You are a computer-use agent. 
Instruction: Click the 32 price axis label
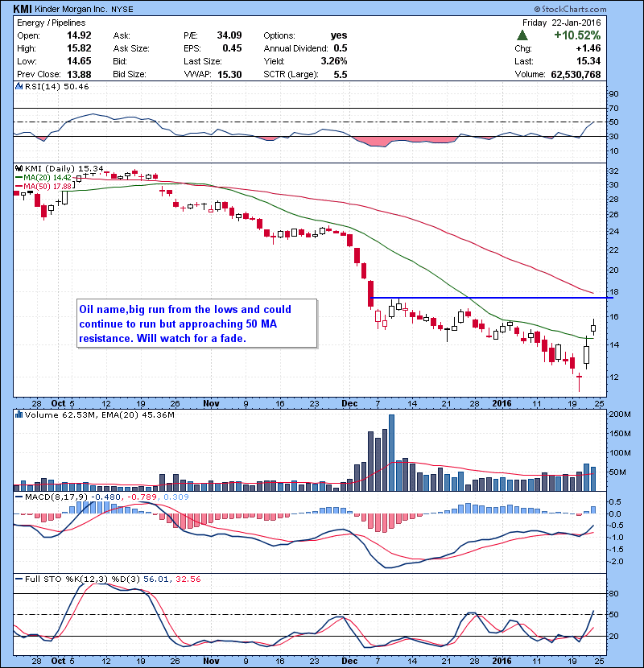coord(613,171)
